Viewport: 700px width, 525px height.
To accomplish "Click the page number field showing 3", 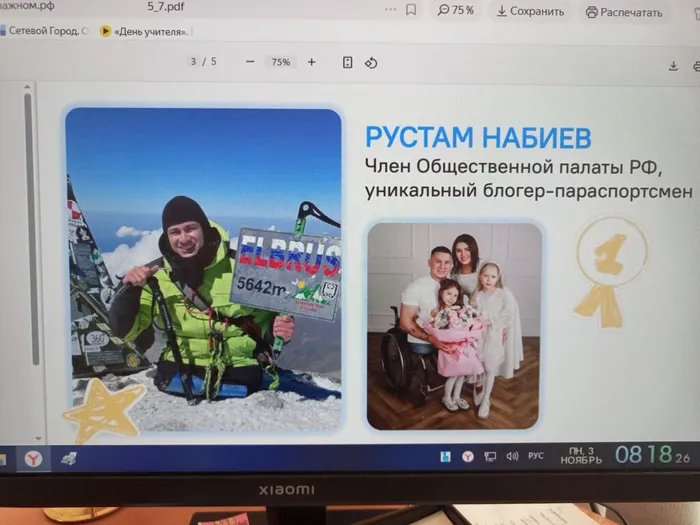I will point(194,62).
